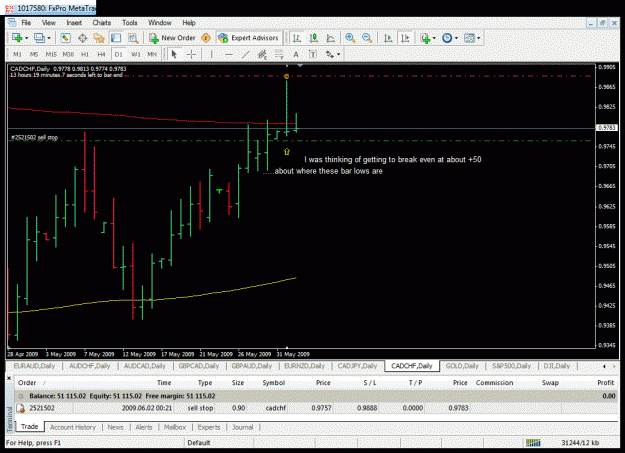
Task: Switch timeframe to M15
Action: (x=51, y=54)
